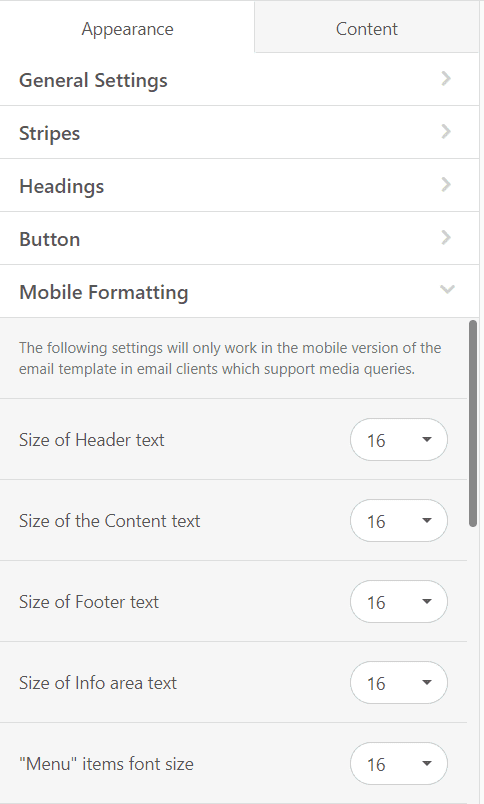Click the chevron arrow beside Stripes

(x=446, y=132)
